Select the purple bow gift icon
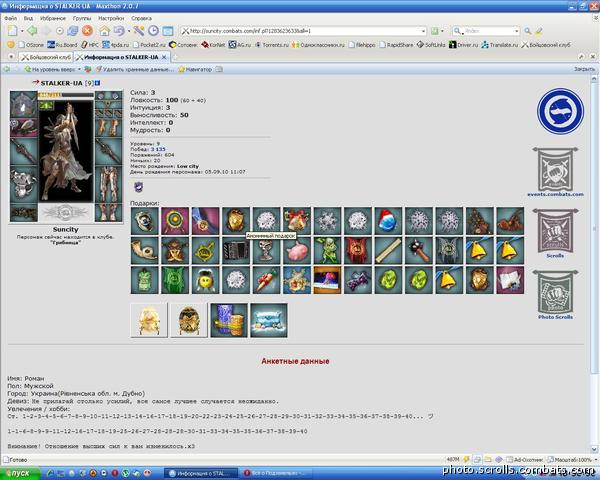The image size is (600, 480). point(358,280)
